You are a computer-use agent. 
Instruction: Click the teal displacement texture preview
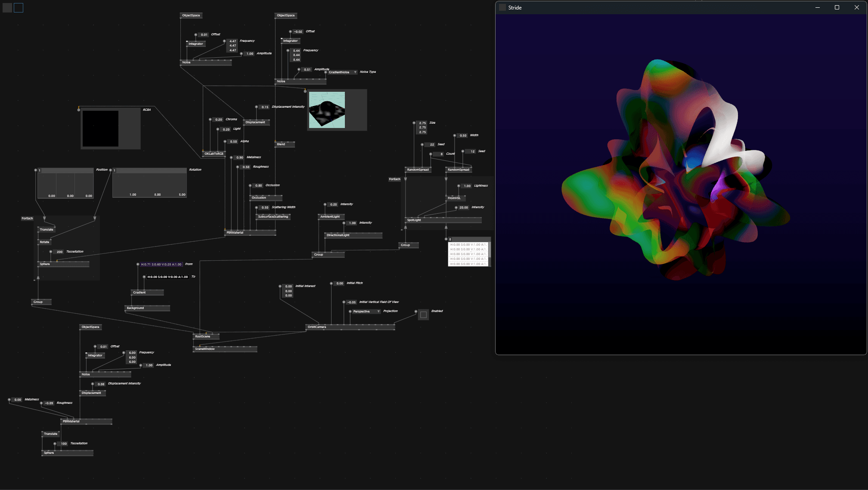point(327,109)
